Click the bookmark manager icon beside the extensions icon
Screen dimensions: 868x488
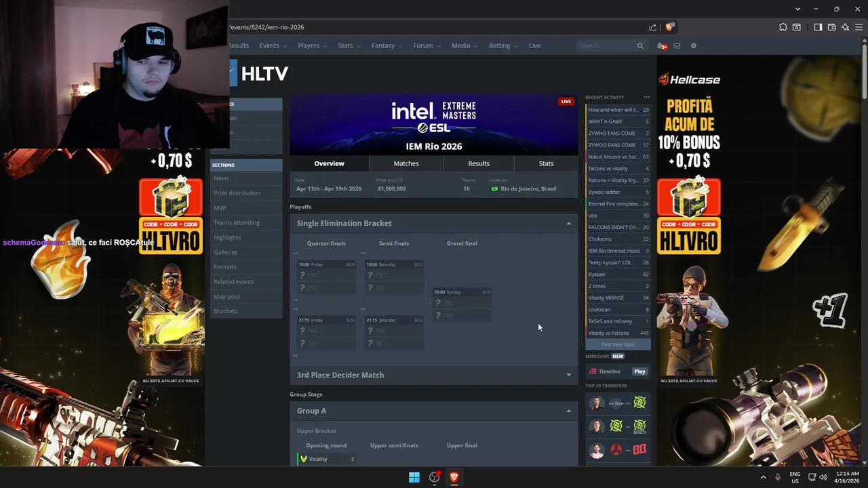797,27
